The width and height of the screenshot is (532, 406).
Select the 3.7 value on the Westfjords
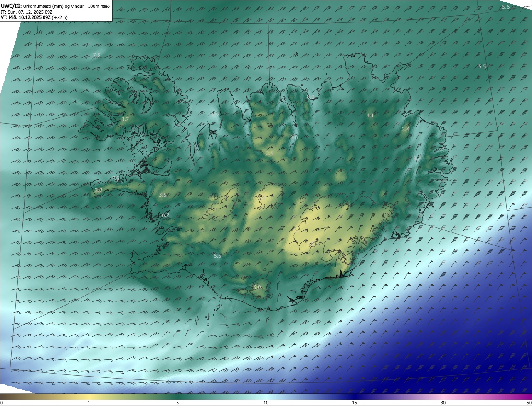(x=125, y=119)
